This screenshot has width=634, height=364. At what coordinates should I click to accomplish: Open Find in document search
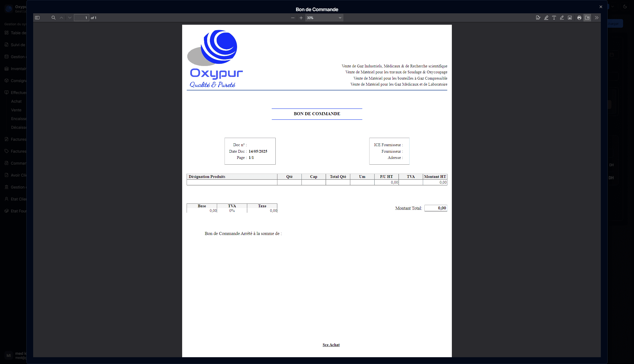(x=54, y=18)
